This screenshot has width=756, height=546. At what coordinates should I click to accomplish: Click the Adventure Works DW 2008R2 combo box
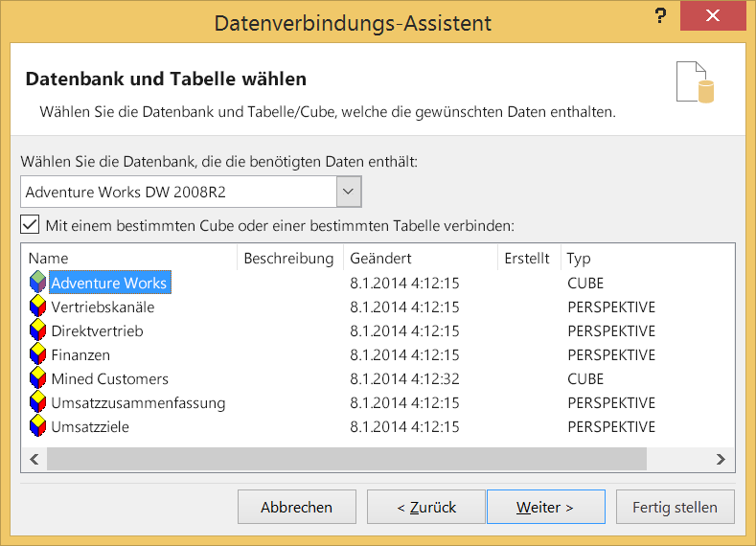[x=191, y=192]
